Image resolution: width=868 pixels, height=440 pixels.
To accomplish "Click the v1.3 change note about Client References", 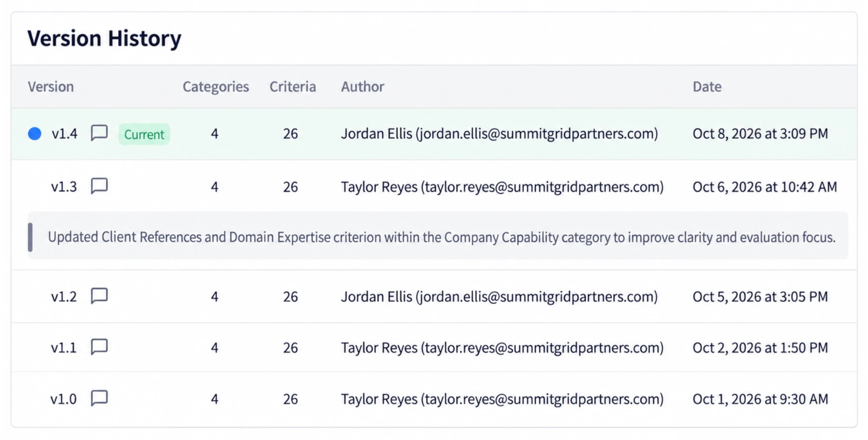I will (x=438, y=237).
